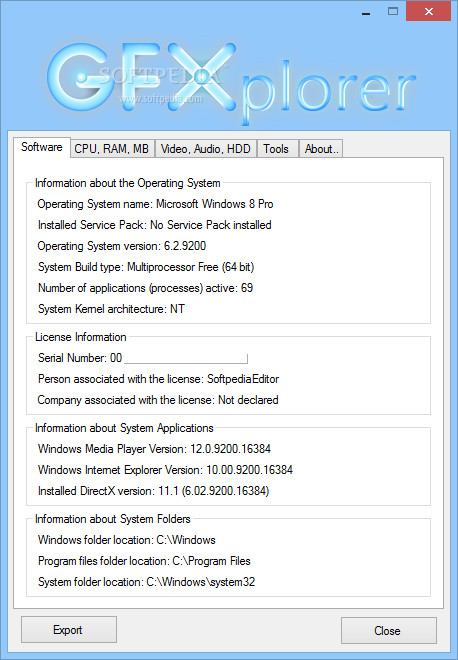
Task: Click the System Build type line
Action: point(146,267)
